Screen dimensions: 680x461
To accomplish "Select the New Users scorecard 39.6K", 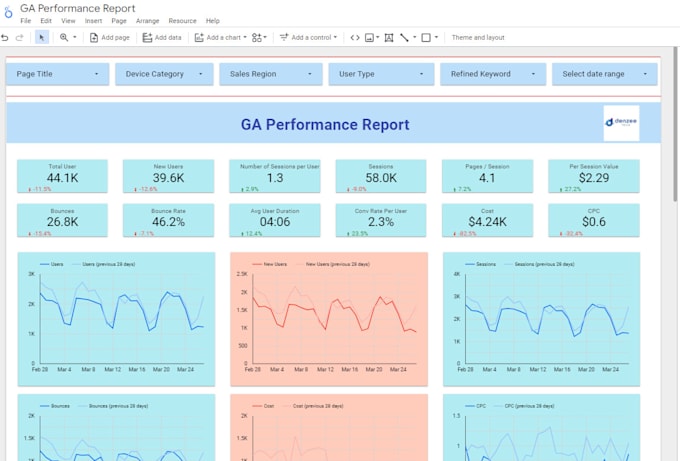I will [x=168, y=176].
